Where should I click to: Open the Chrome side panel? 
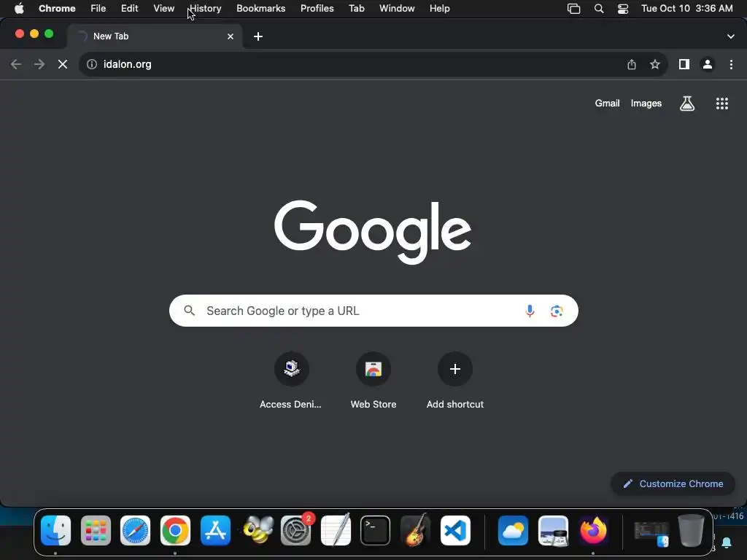coord(684,64)
